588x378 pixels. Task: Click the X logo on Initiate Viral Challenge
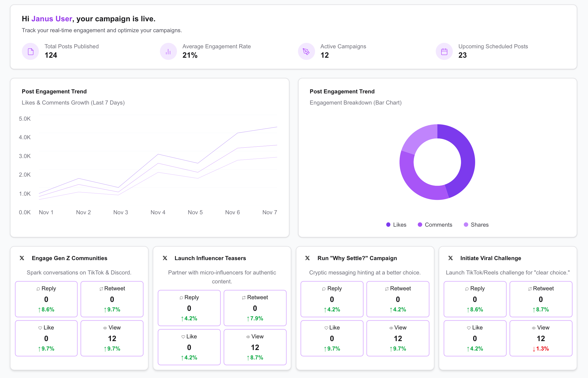[x=450, y=258]
